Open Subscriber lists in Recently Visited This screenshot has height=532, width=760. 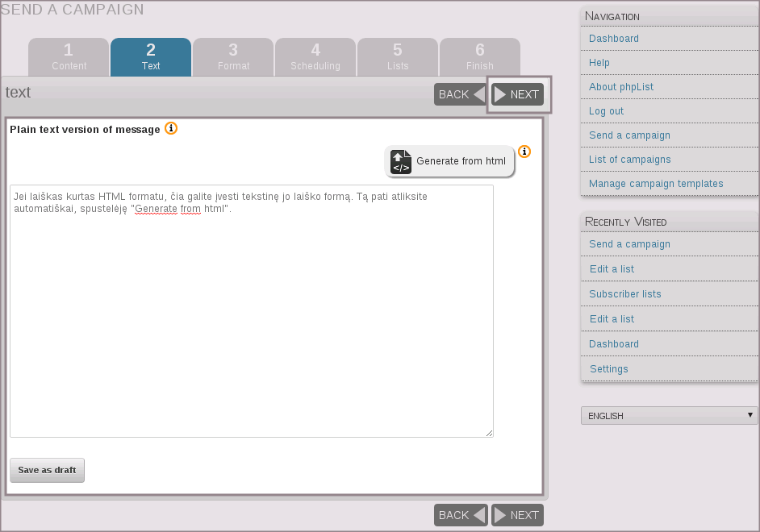coord(625,294)
